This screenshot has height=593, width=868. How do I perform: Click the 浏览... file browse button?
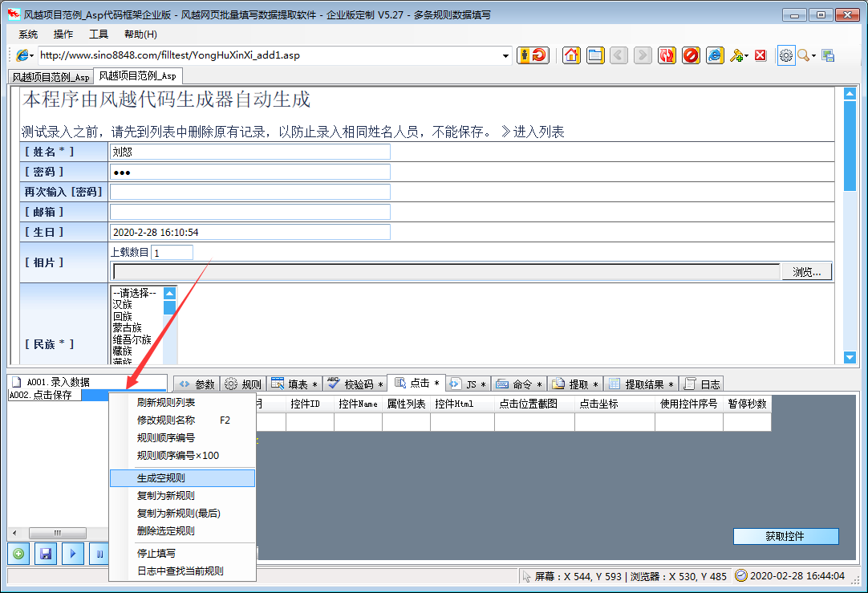click(x=806, y=272)
